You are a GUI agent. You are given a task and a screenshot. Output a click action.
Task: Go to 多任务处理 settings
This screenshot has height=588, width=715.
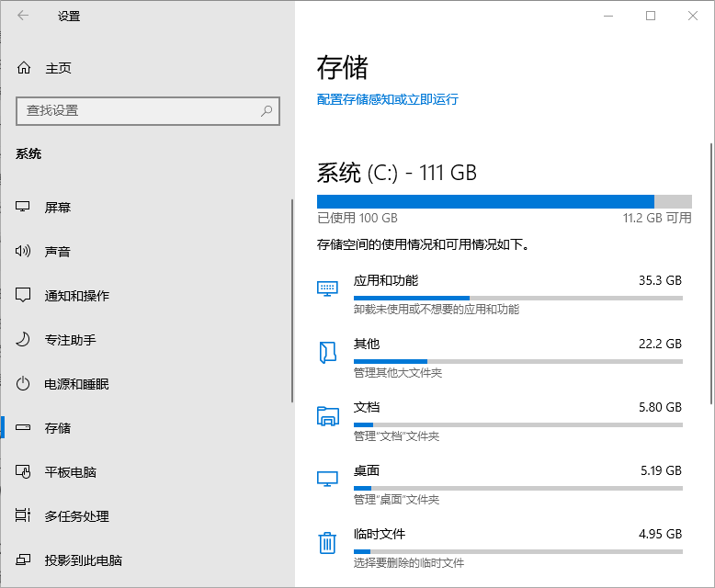click(x=76, y=516)
